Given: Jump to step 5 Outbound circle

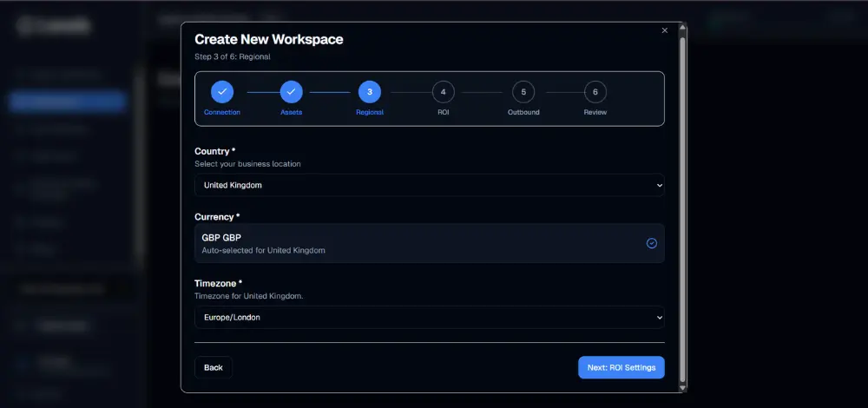Looking at the screenshot, I should [x=523, y=92].
